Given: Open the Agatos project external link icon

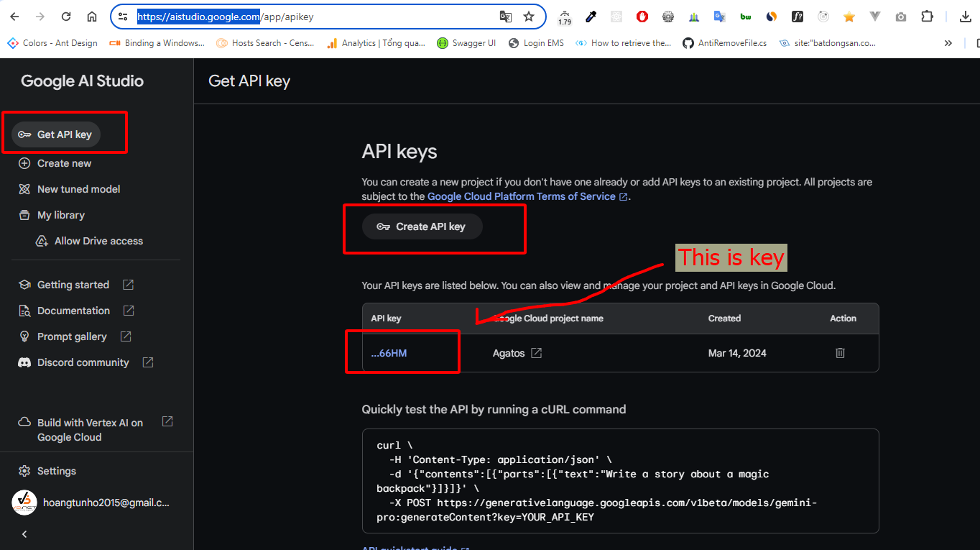Looking at the screenshot, I should [x=536, y=353].
